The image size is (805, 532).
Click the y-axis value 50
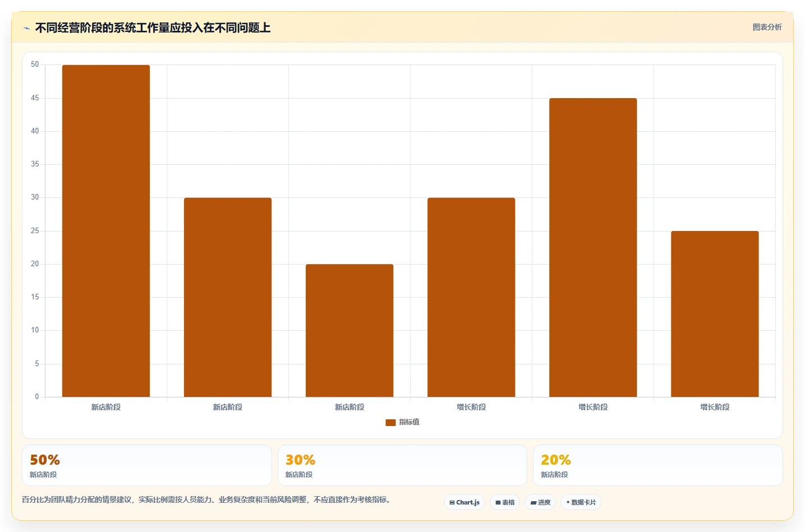click(35, 64)
